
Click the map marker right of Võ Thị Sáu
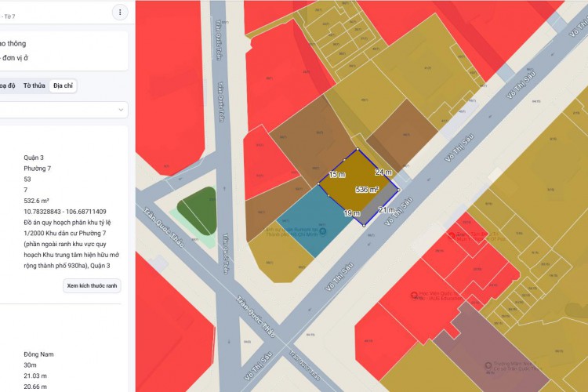pos(451,234)
